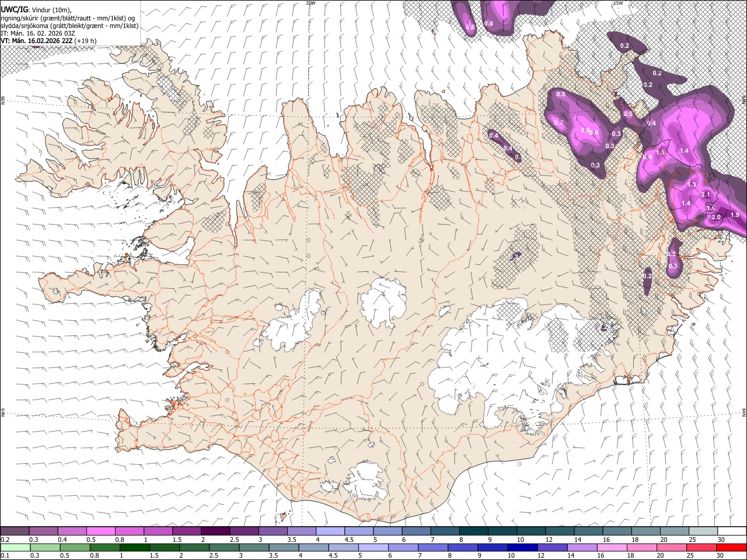Click the 1.3 precipitation value on the map
747x560 pixels.
coord(692,184)
